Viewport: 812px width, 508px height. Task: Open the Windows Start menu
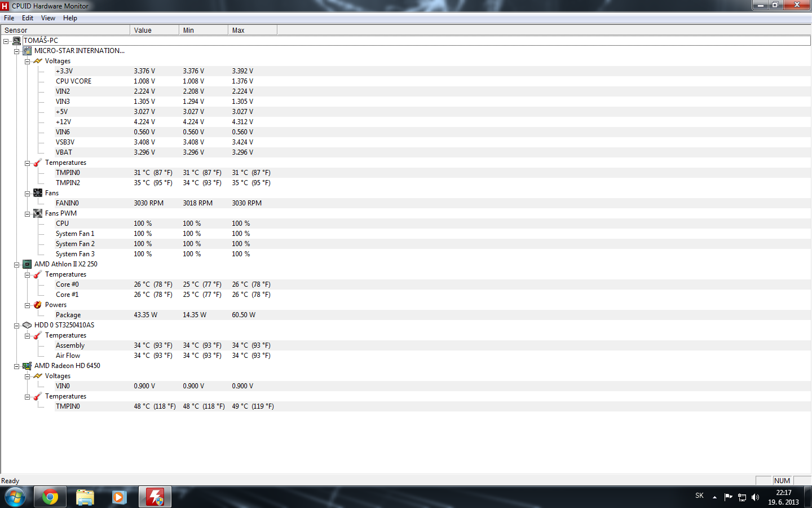coord(15,497)
